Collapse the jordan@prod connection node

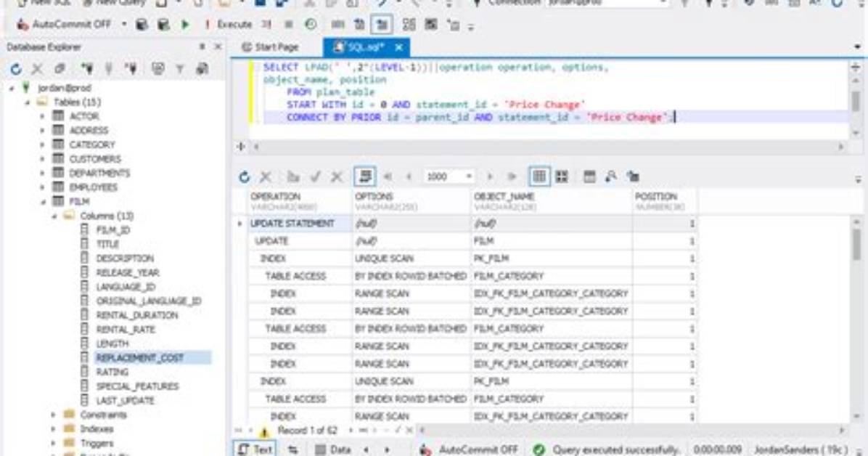(x=12, y=88)
